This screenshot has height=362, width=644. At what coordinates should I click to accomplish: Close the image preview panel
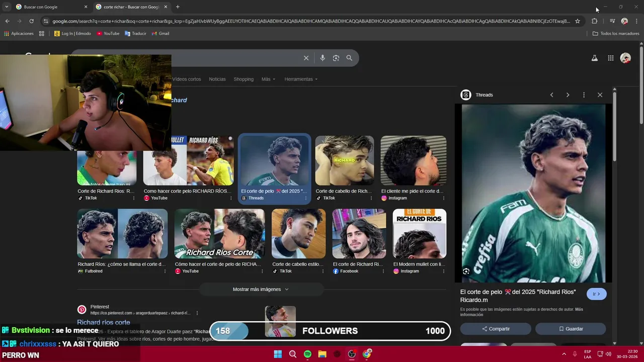tap(600, 95)
